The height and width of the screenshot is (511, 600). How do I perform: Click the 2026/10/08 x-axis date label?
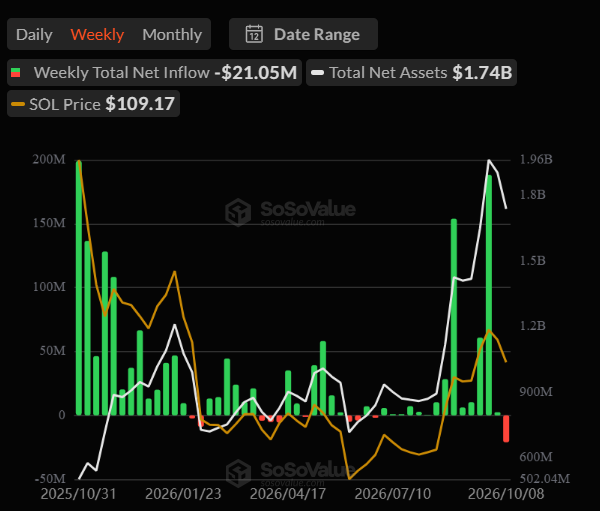tap(506, 494)
